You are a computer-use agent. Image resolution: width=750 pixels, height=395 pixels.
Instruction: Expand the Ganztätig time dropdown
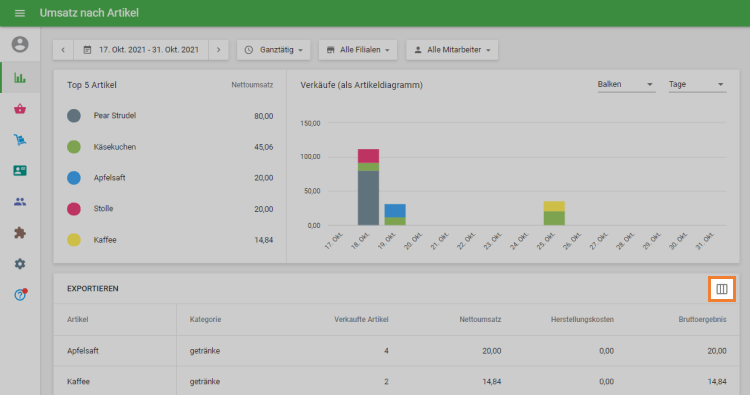tap(274, 50)
